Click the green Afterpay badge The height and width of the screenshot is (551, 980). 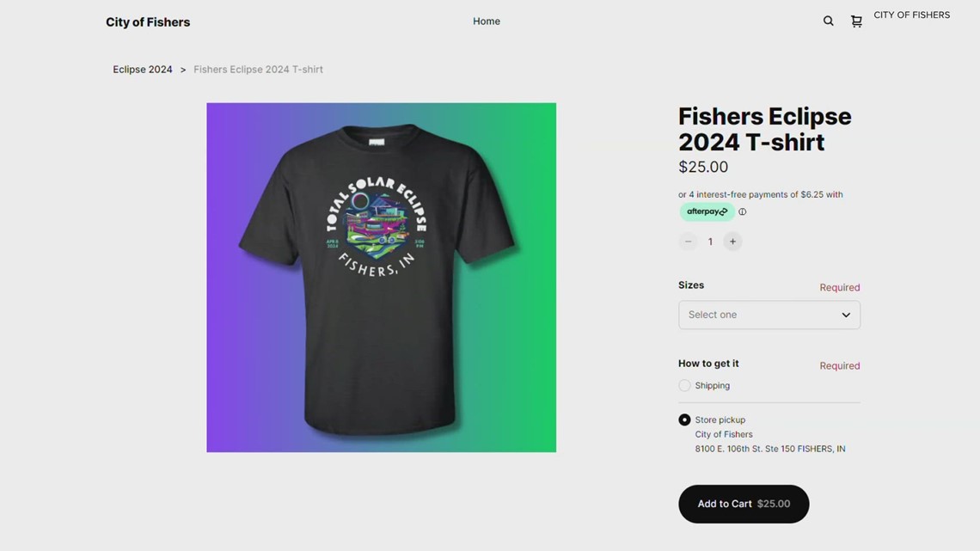(707, 211)
